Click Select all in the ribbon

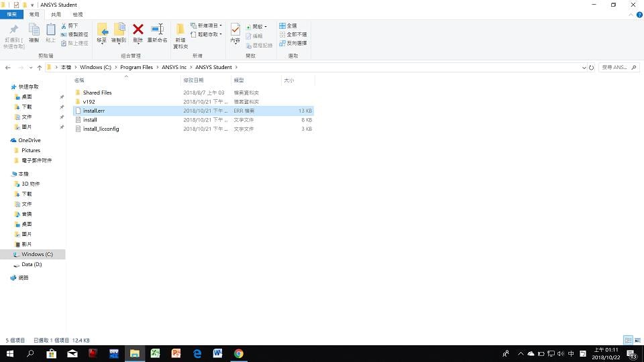tap(288, 26)
